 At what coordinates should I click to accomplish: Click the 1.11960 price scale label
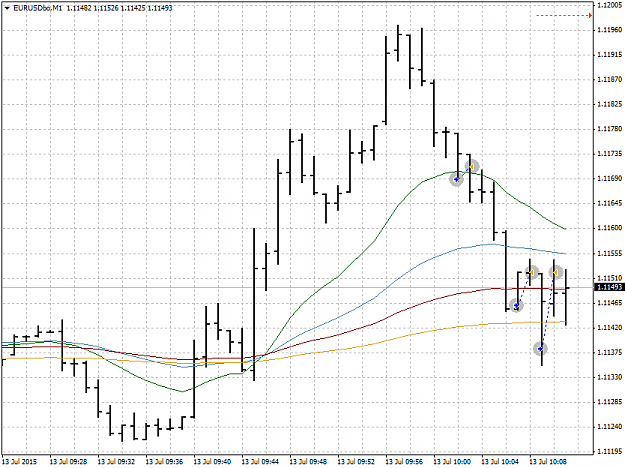coord(610,30)
